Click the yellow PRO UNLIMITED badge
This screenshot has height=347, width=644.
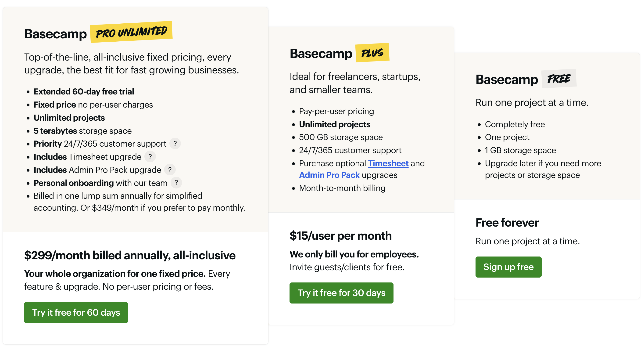pyautogui.click(x=131, y=32)
